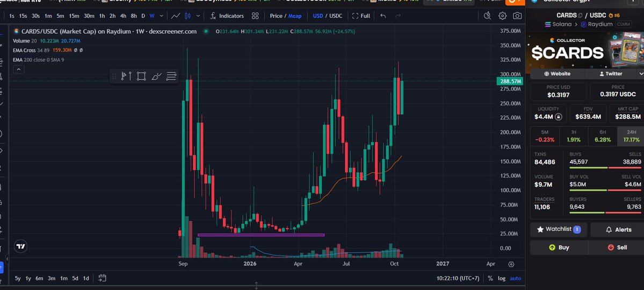Viewport: 644px width, 290px height.
Task: Click the purple horizontal support rectangle drawing
Action: pos(261,235)
